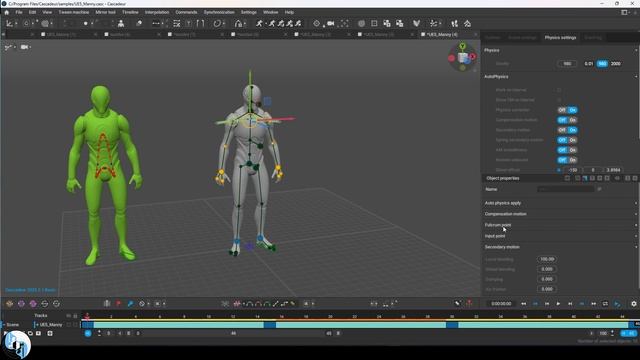Select the Scene row in the timeline
The width and height of the screenshot is (640, 360).
click(13, 325)
